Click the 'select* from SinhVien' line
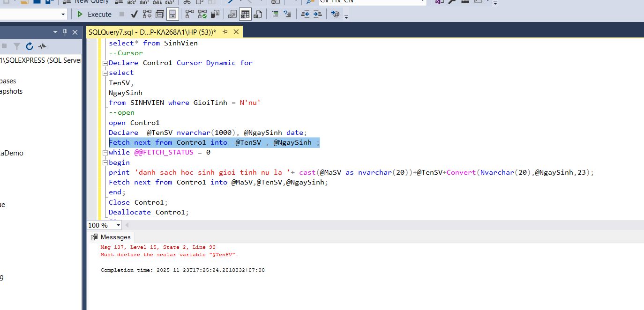Image resolution: width=644 pixels, height=310 pixels. coord(153,43)
